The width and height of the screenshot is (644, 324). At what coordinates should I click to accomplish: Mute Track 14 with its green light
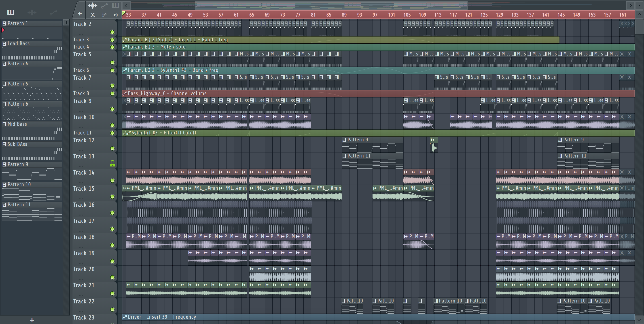[112, 181]
